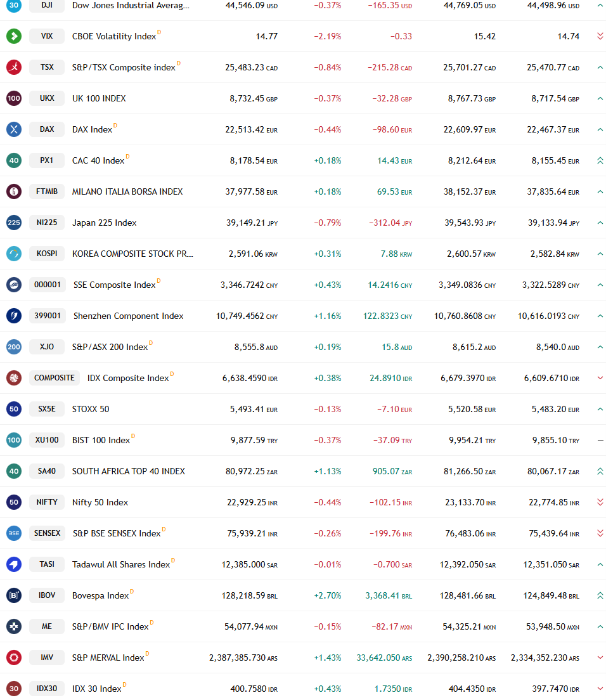Open the UKX ticker symbol
This screenshot has width=606, height=700.
click(x=47, y=98)
